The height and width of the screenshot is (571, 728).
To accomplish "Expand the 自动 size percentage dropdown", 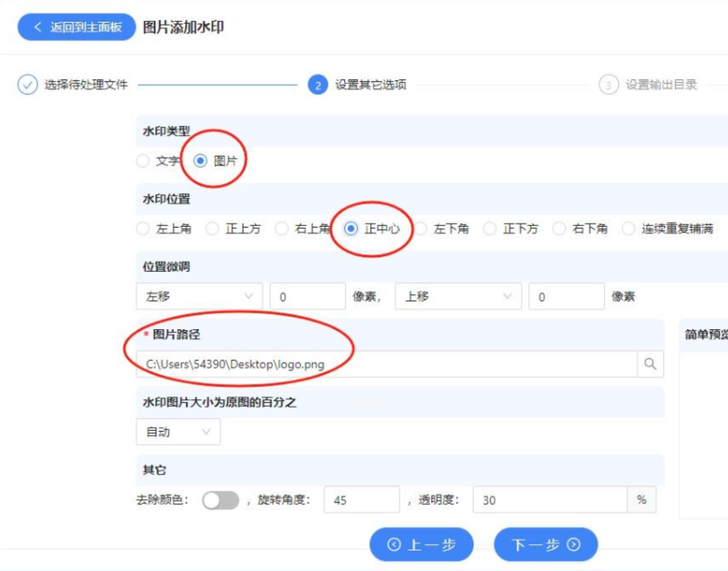I will click(178, 432).
